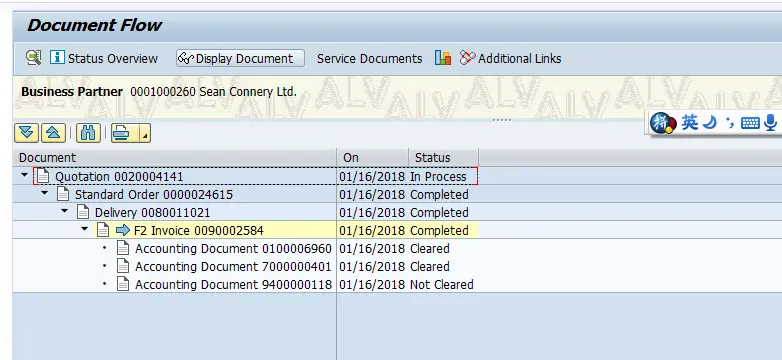Click the IME microphone voice input icon

pyautogui.click(x=771, y=122)
